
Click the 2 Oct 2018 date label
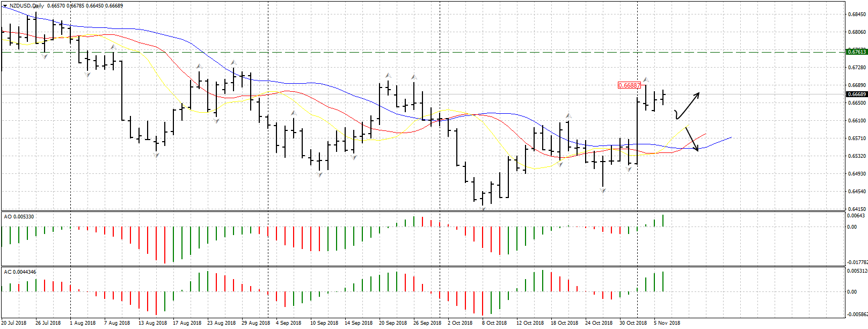(460, 323)
